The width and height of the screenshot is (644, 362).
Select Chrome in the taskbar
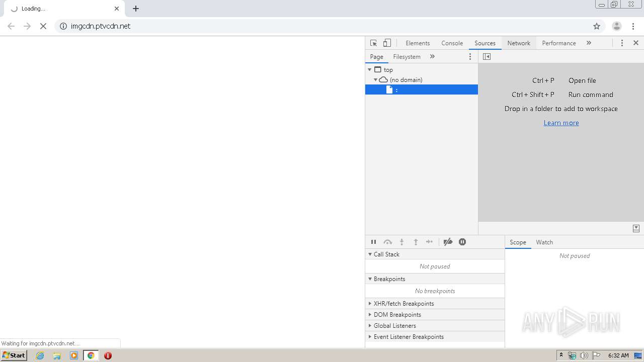pyautogui.click(x=91, y=355)
